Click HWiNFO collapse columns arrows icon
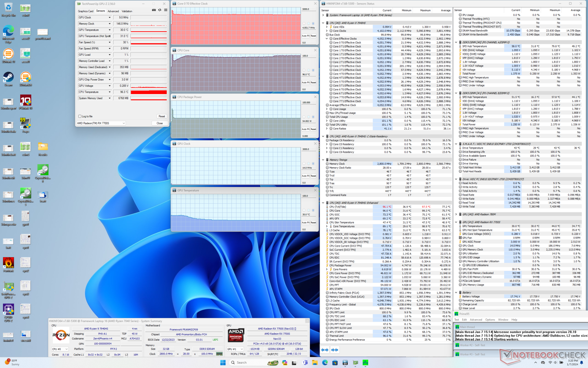The image size is (588, 368). pyautogui.click(x=335, y=350)
